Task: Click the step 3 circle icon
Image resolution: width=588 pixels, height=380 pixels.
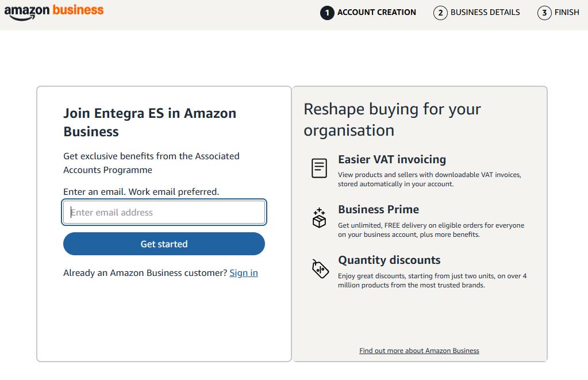Action: (x=544, y=13)
